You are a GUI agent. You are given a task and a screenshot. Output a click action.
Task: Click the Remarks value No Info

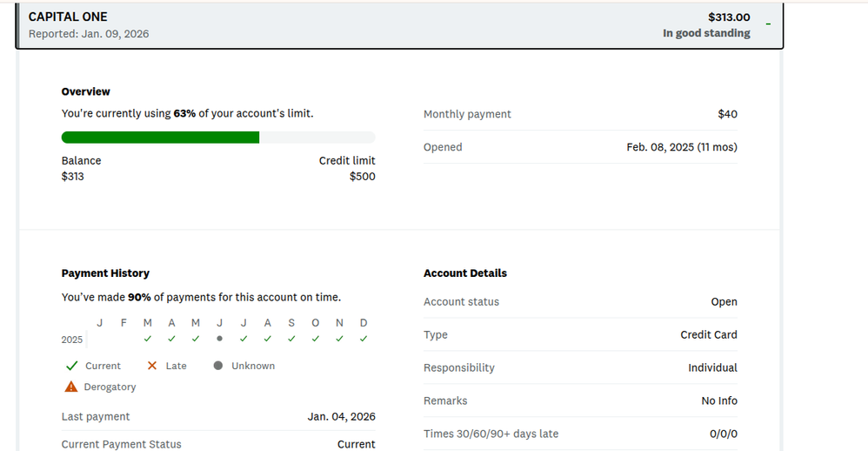click(x=719, y=401)
